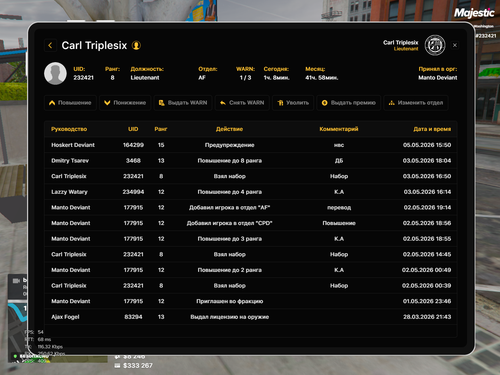The image size is (500, 375).
Task: Click the $333 267 balance on the HUD
Action: [137, 366]
